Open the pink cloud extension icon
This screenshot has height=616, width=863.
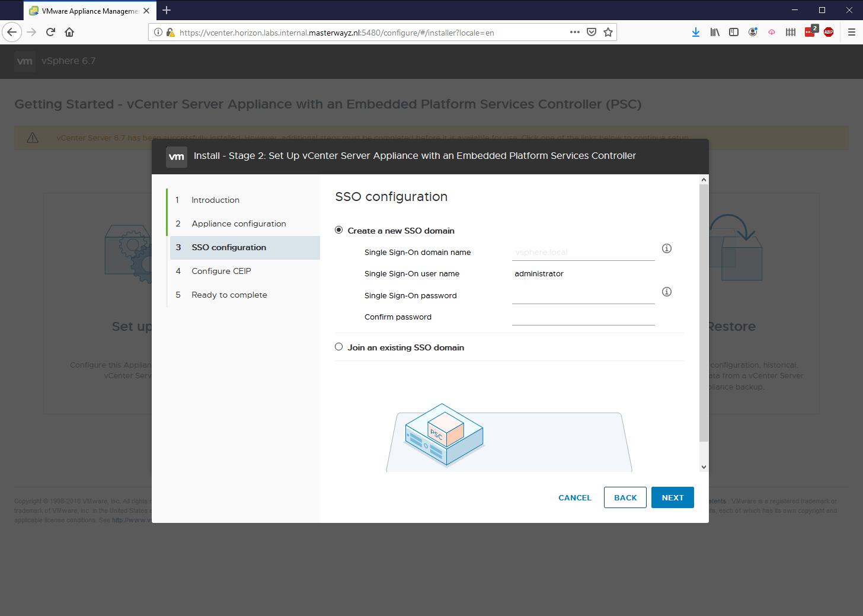772,32
